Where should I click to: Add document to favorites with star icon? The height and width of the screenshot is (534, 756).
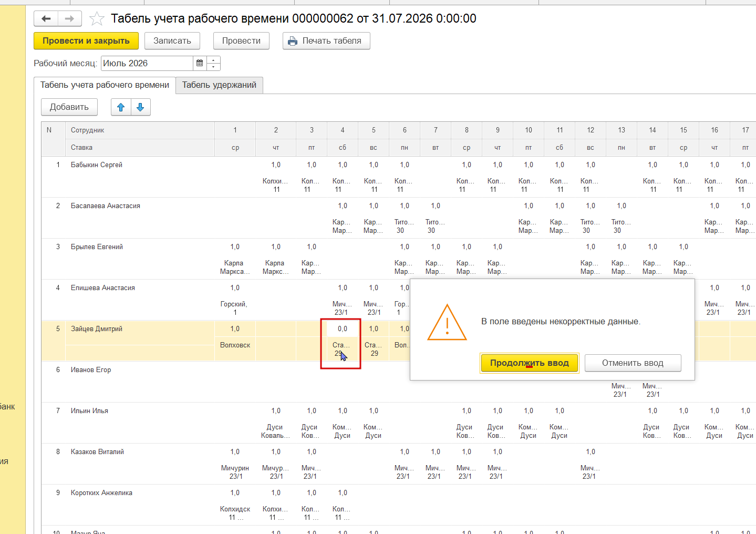pos(97,19)
